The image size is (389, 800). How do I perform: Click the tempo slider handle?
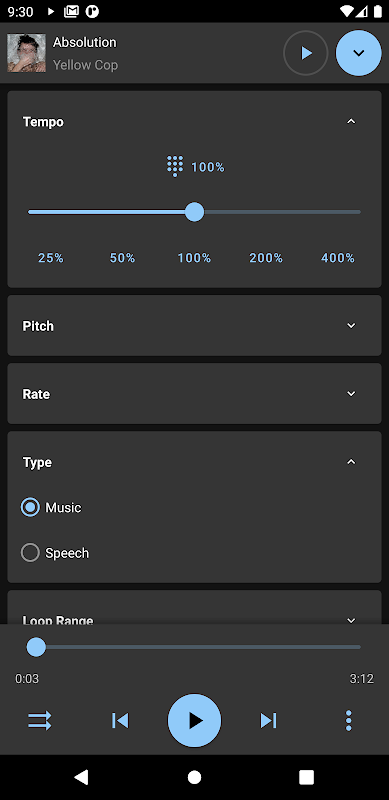tap(194, 212)
